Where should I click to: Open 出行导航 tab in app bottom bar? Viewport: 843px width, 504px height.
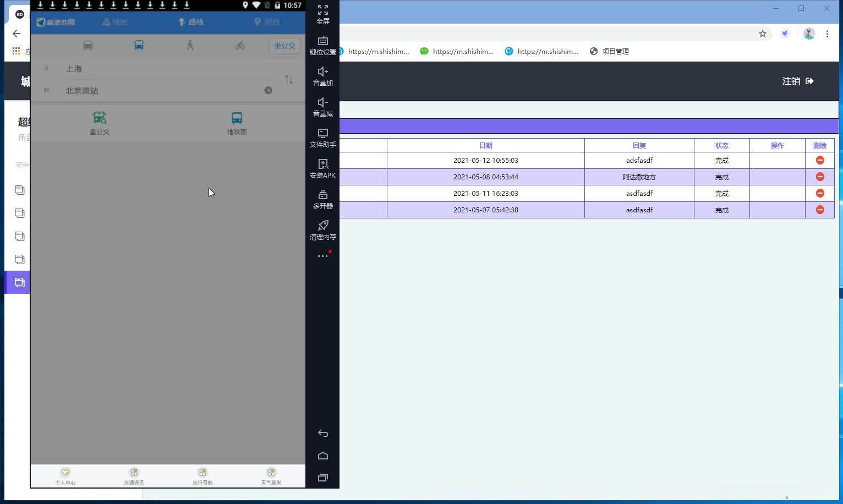pos(202,476)
